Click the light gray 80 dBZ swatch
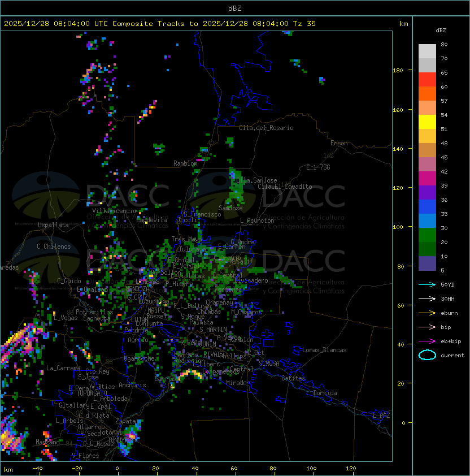The width and height of the screenshot is (470, 476). pos(427,51)
